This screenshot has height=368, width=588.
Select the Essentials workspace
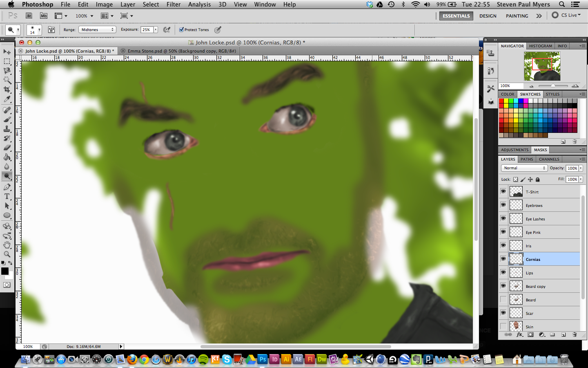[456, 16]
